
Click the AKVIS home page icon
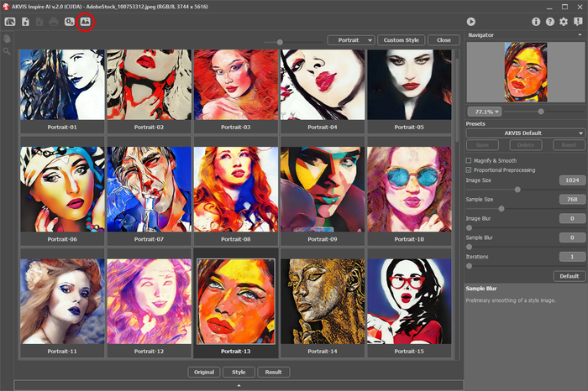pos(9,21)
